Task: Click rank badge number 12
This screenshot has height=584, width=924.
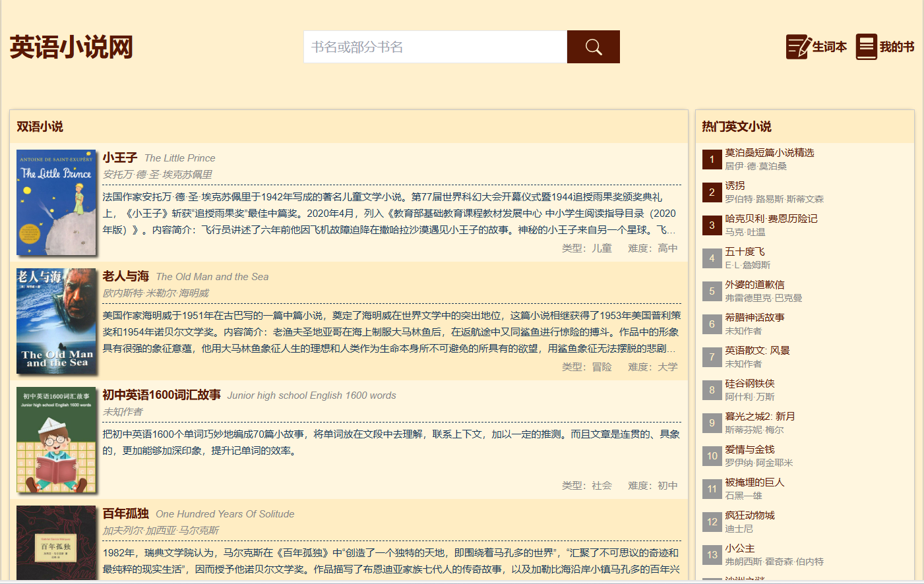Action: click(712, 522)
